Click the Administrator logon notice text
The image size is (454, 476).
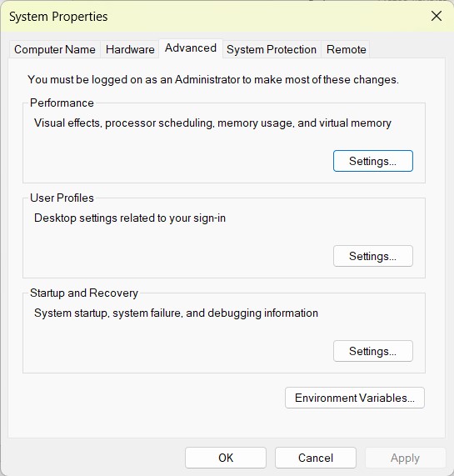tap(213, 79)
